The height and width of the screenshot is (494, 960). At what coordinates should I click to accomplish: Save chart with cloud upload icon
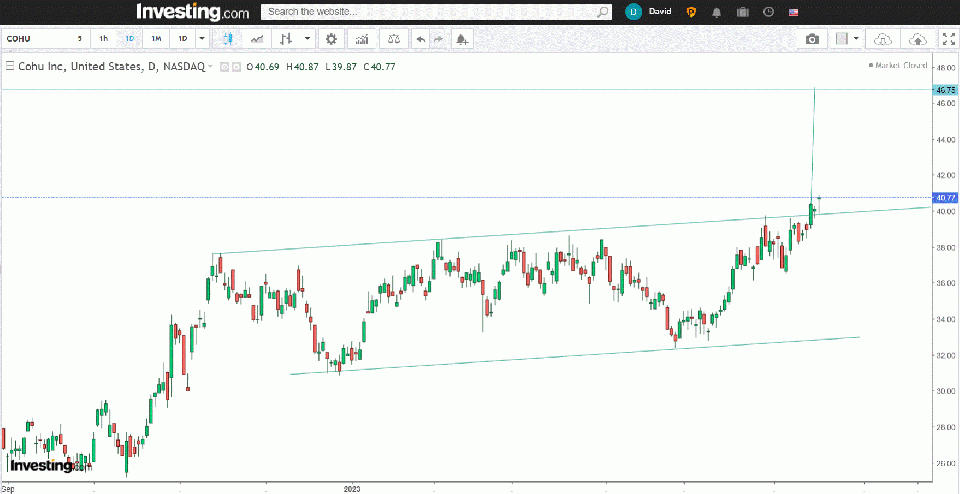point(917,39)
